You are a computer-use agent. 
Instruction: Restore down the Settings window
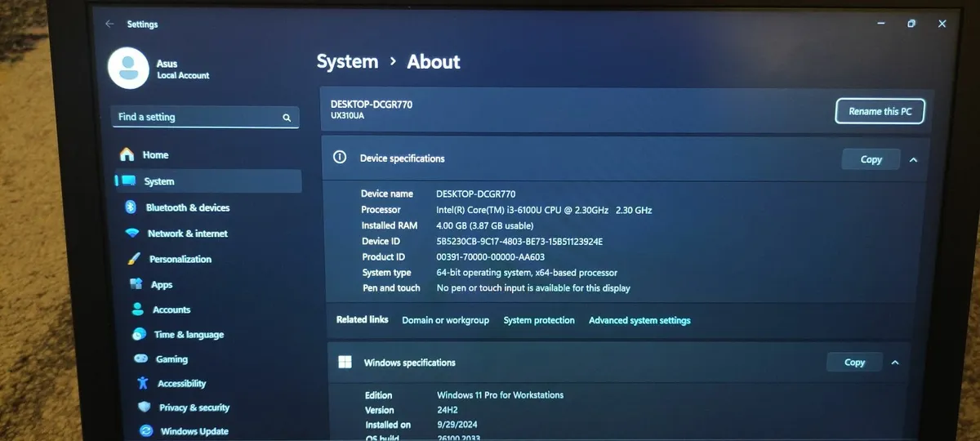pyautogui.click(x=911, y=24)
